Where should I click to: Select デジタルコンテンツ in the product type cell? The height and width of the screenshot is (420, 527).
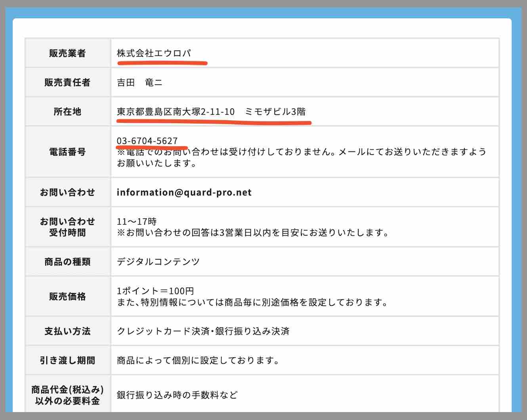coord(158,261)
